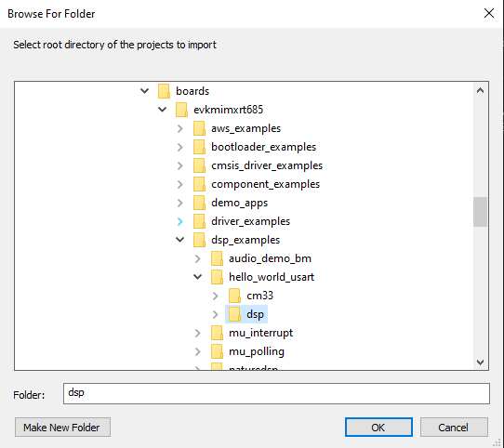This screenshot has height=448, width=504.
Task: Select the component_examples folder label
Action: [266, 184]
